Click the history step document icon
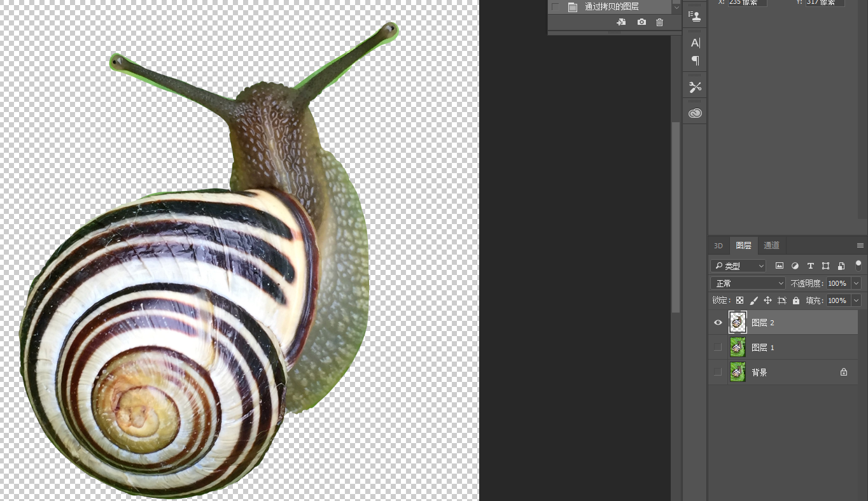This screenshot has width=868, height=501. [573, 7]
